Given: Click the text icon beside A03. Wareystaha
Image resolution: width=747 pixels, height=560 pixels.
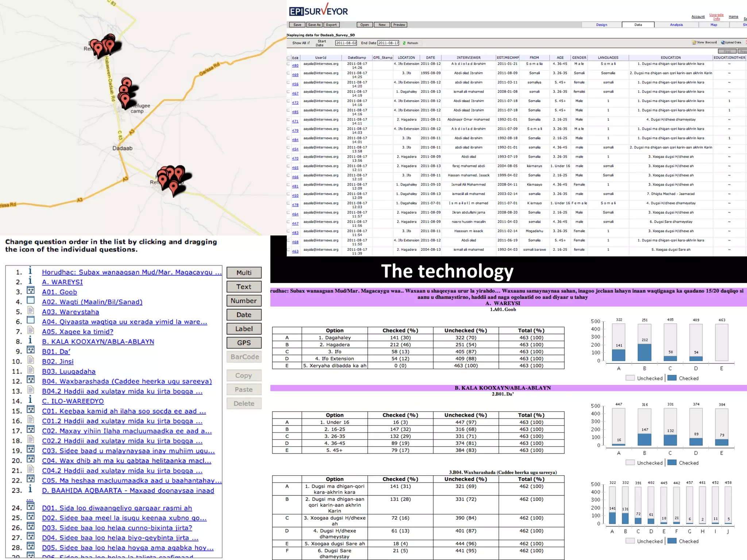Looking at the screenshot, I should (x=31, y=311).
